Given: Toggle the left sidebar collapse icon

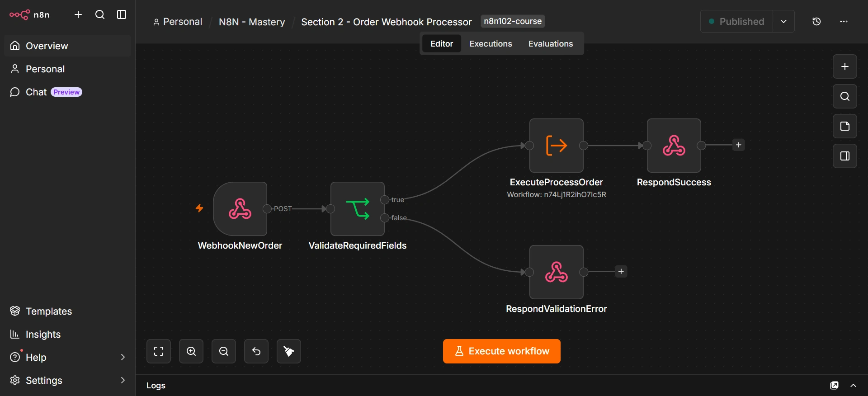Looking at the screenshot, I should point(122,14).
